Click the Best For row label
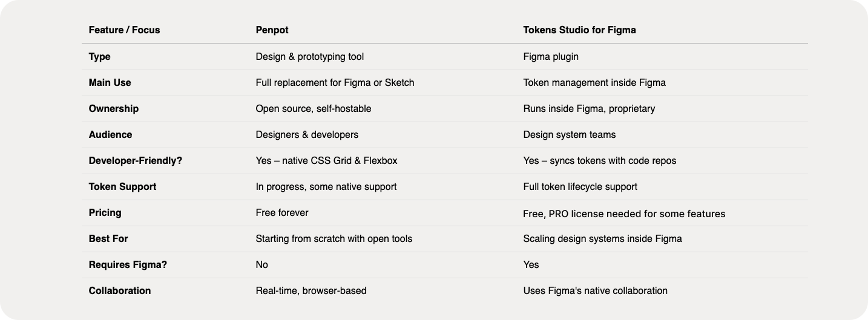Screen dimensions: 868x320 (x=108, y=239)
